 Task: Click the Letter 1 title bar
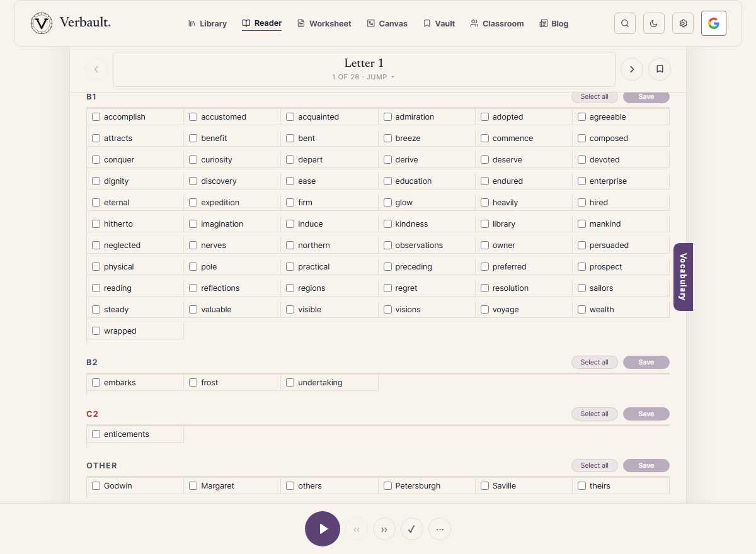(x=364, y=69)
